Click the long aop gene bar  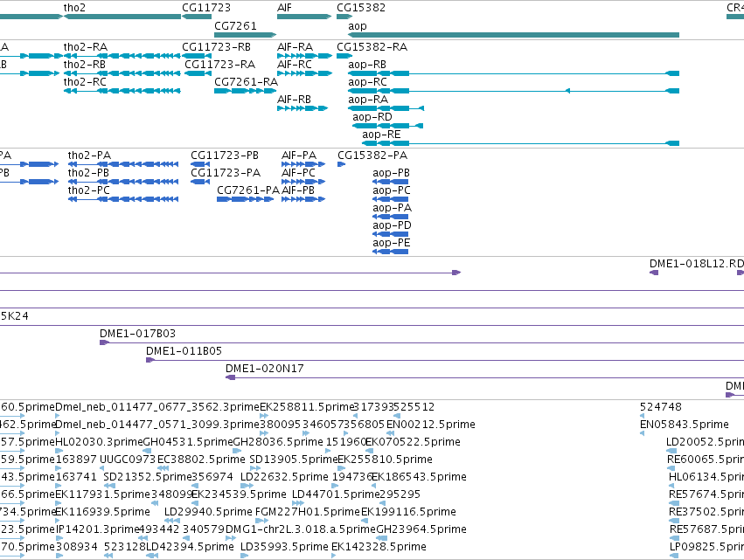(x=513, y=35)
